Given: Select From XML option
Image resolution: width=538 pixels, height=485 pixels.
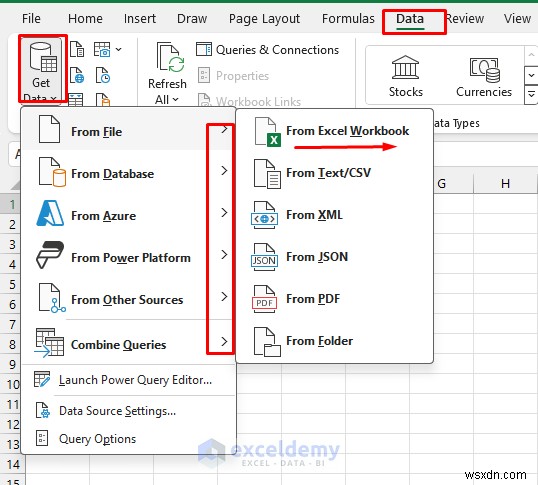Looking at the screenshot, I should pos(335,215).
